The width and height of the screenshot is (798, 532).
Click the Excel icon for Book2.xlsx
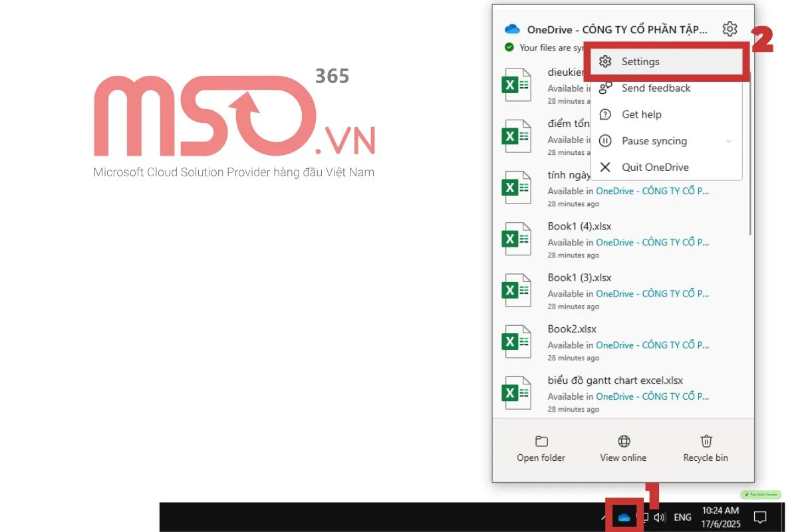click(x=517, y=342)
